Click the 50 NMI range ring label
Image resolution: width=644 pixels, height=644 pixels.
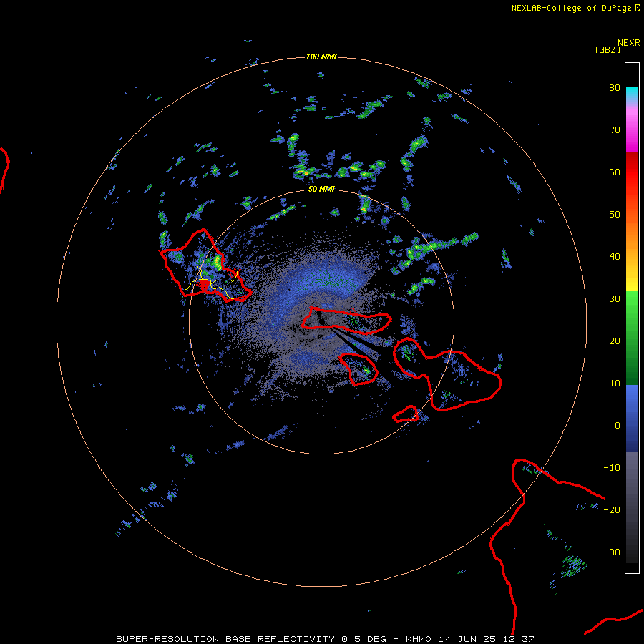tap(321, 190)
